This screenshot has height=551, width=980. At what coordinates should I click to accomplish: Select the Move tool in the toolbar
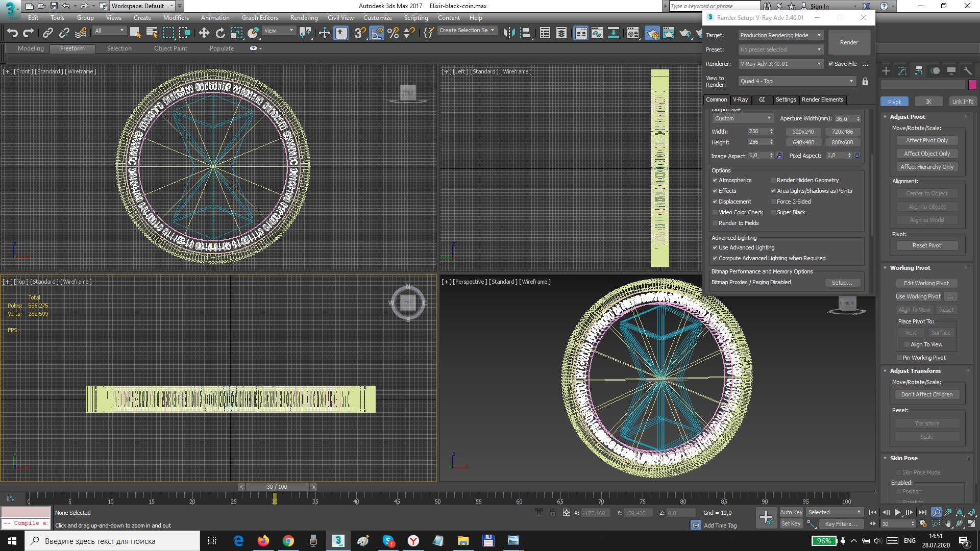pos(204,33)
